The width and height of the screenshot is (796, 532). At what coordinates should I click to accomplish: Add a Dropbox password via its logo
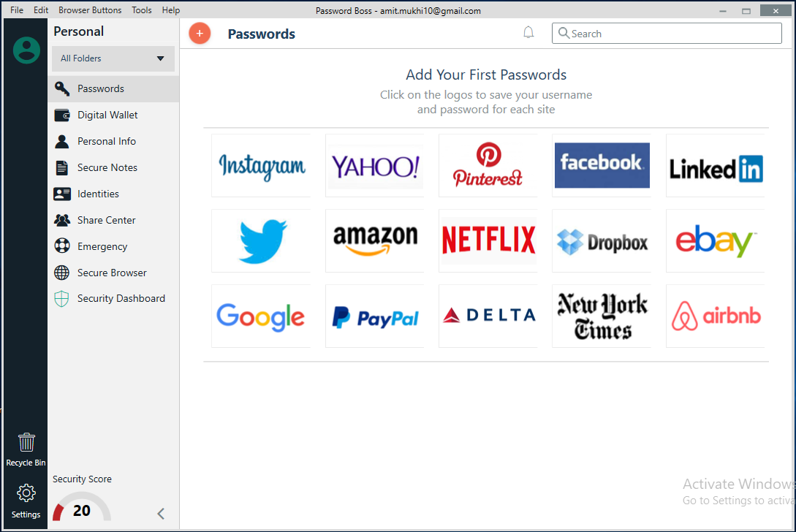(x=602, y=240)
